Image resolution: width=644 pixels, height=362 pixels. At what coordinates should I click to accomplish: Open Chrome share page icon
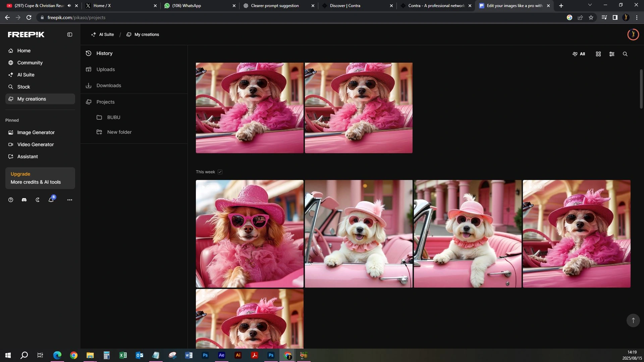(580, 17)
